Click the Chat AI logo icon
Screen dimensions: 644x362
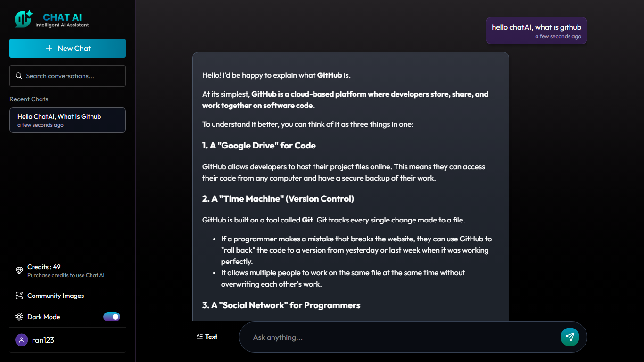23,18
